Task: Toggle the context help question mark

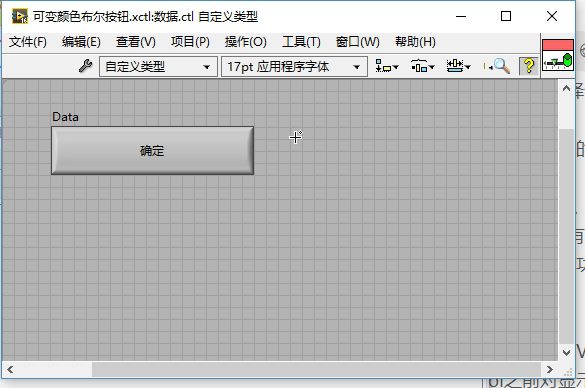Action: pyautogui.click(x=529, y=66)
